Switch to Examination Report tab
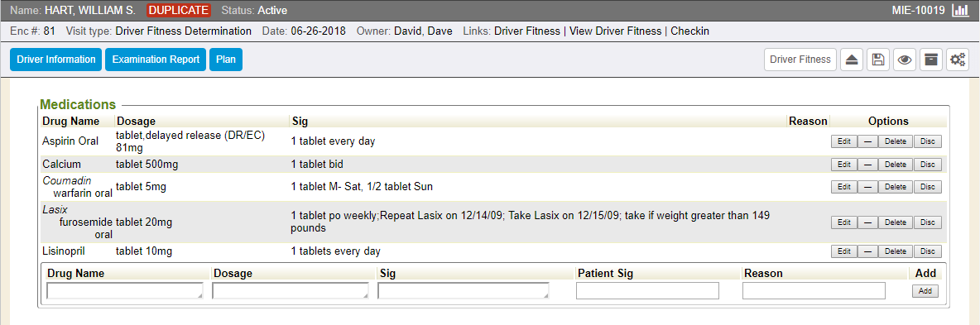 coord(156,60)
